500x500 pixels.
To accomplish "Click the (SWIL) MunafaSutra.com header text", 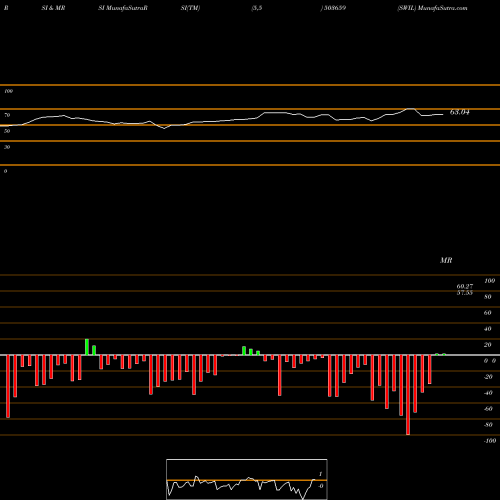I will (x=432, y=8).
